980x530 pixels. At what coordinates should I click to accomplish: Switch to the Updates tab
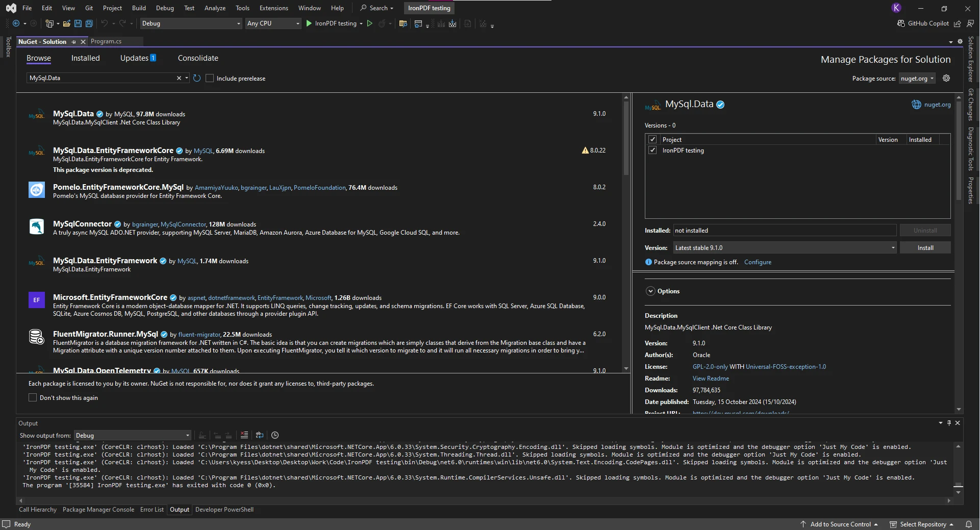point(138,58)
